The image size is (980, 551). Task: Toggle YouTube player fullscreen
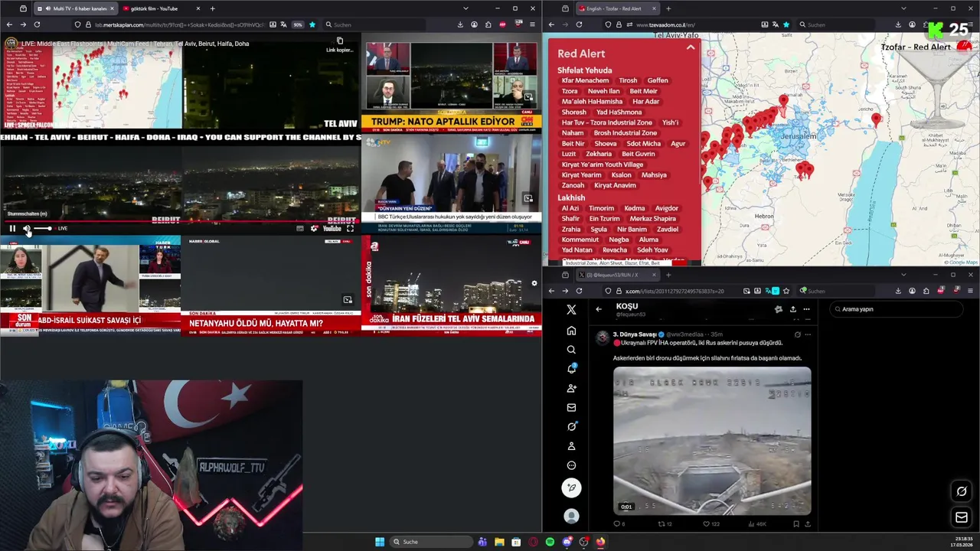[x=350, y=228]
